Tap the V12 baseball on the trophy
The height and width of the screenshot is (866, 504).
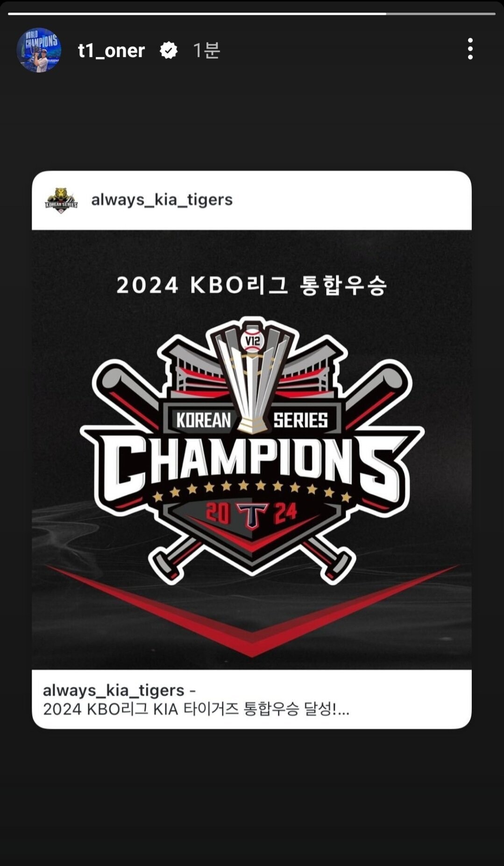pos(252,341)
